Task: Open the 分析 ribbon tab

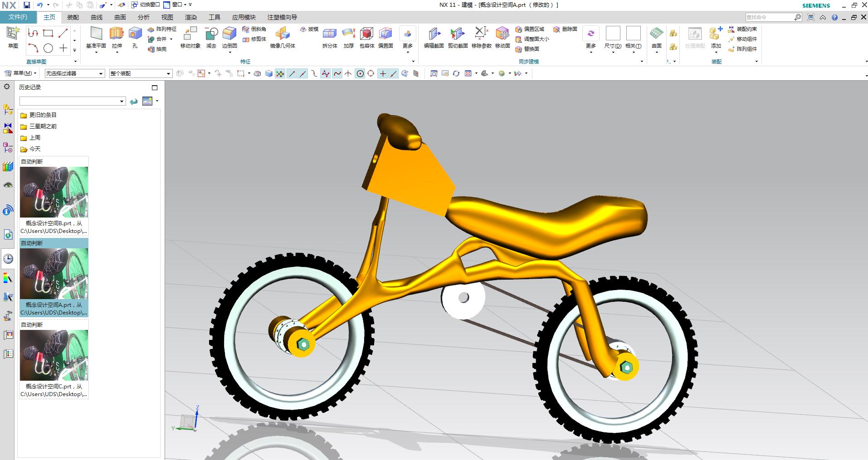Action: point(144,17)
